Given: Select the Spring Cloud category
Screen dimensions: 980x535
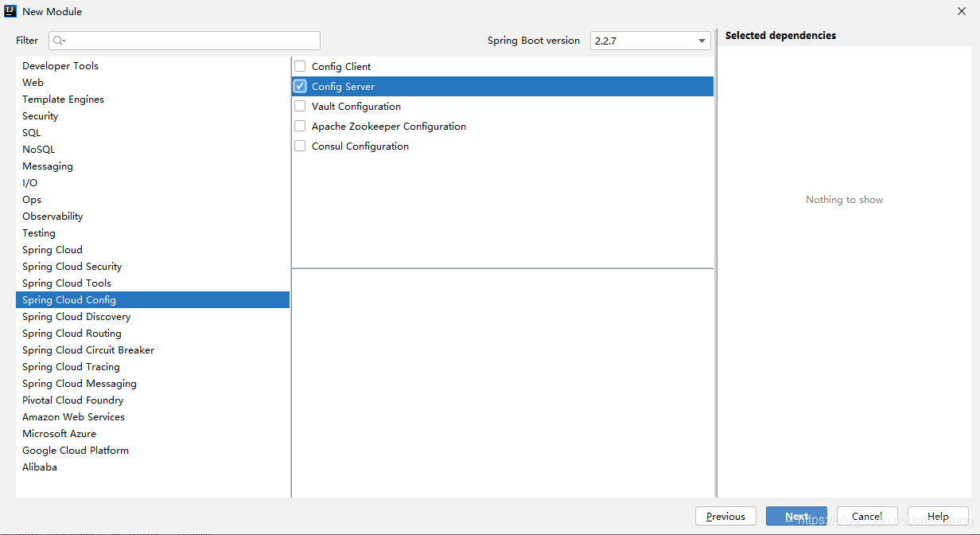Looking at the screenshot, I should 153,250.
